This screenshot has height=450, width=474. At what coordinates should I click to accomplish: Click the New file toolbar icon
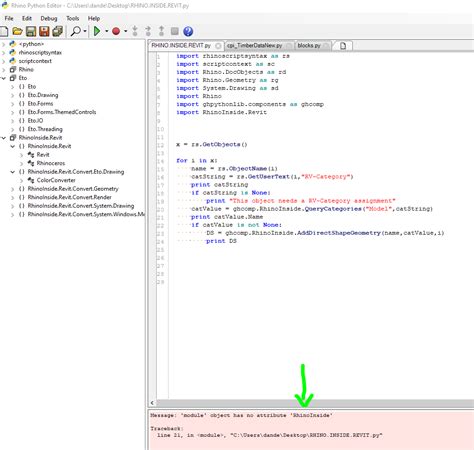[4, 31]
